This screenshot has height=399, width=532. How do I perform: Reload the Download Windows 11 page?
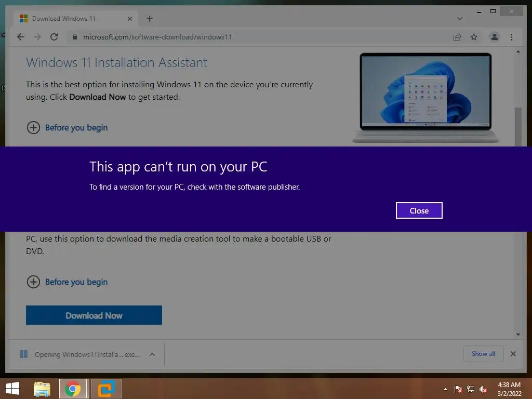click(x=54, y=37)
